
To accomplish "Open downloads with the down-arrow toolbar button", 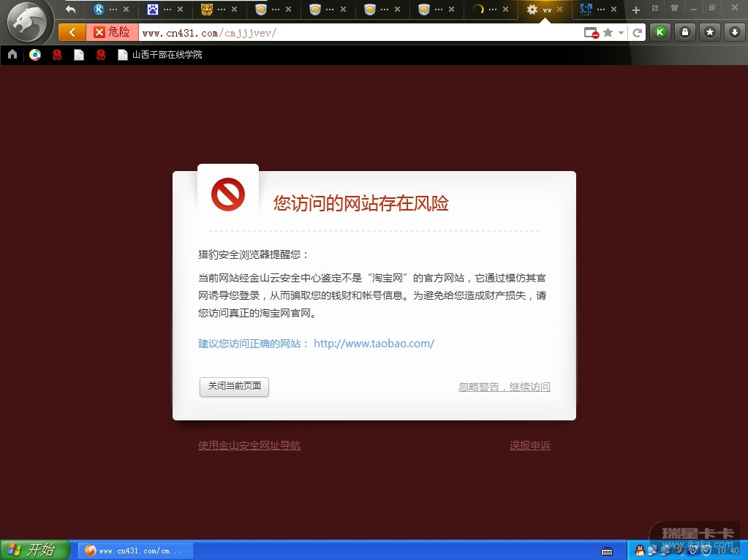I will [735, 32].
